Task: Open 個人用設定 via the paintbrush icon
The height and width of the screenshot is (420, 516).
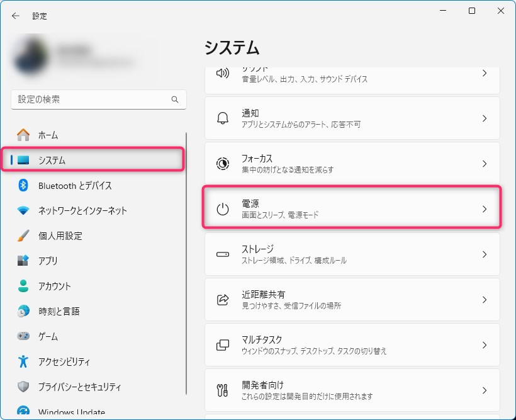Action: (x=23, y=236)
